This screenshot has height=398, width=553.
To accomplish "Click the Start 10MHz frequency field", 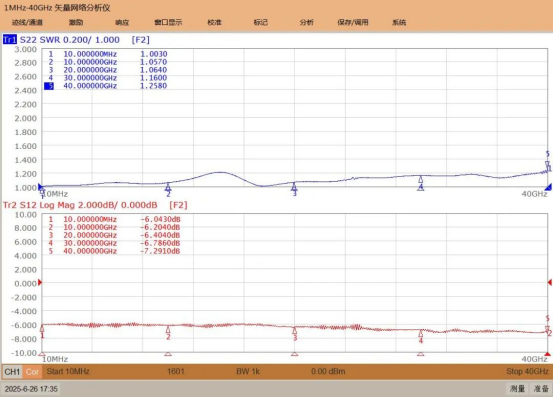I will [x=68, y=371].
